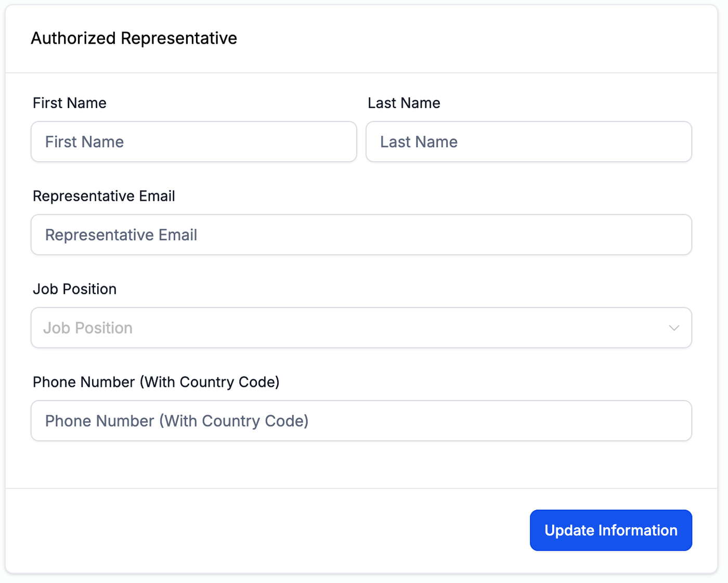The image size is (728, 583).
Task: Click the phone number placeholder text
Action: 177,421
